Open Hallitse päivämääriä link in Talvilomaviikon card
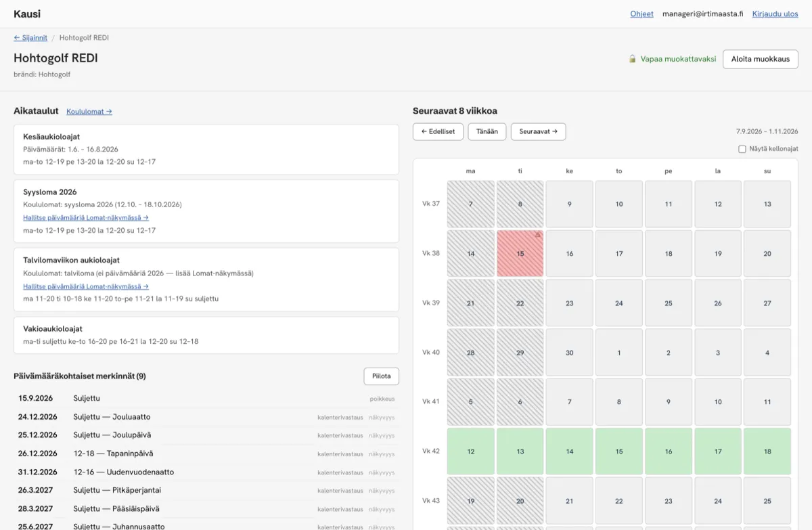Screen dimensions: 812x530 [x=86, y=286]
